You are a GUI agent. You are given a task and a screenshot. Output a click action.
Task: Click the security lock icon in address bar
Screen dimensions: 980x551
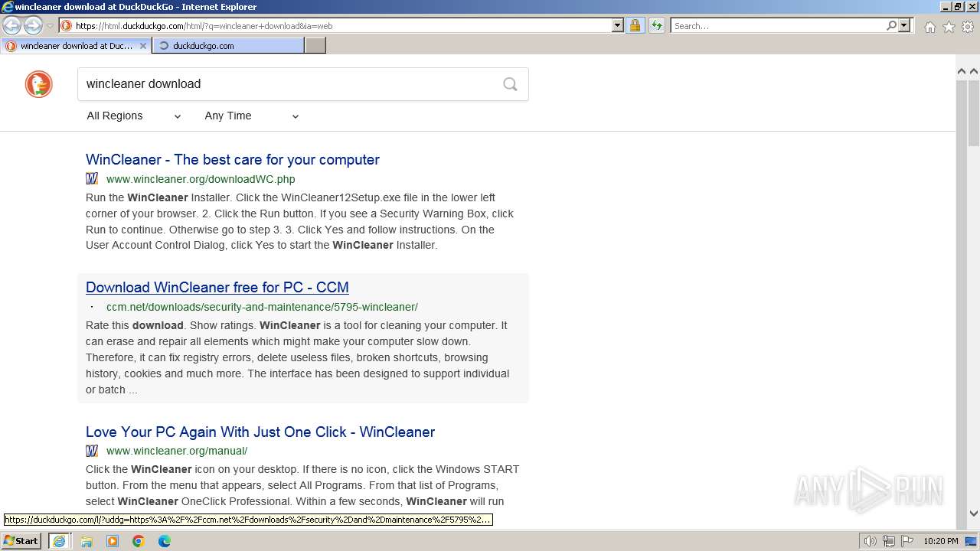(635, 25)
